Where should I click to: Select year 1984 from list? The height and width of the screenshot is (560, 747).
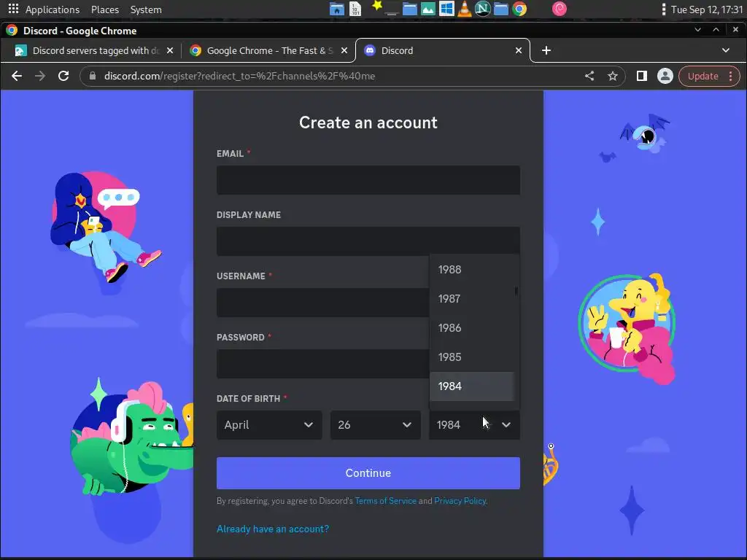pyautogui.click(x=472, y=386)
